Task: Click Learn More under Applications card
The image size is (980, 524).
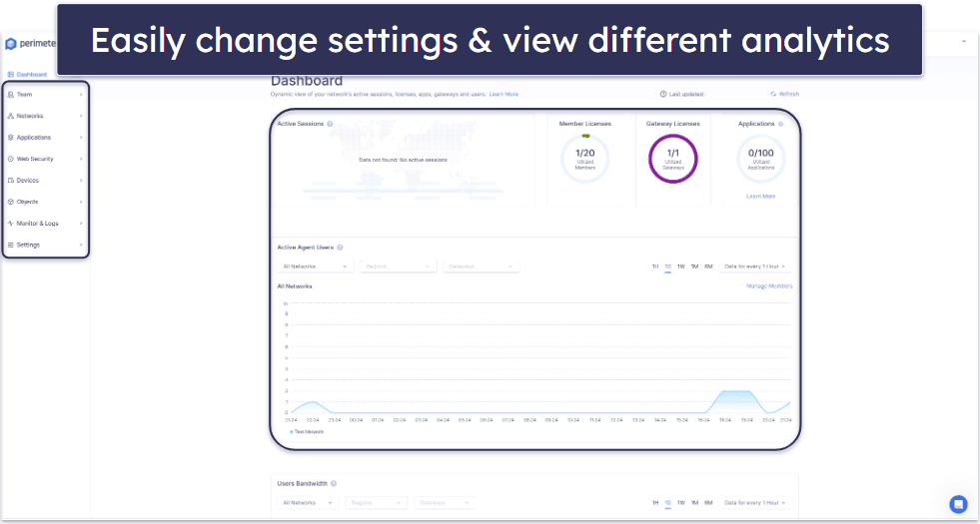Action: point(760,196)
